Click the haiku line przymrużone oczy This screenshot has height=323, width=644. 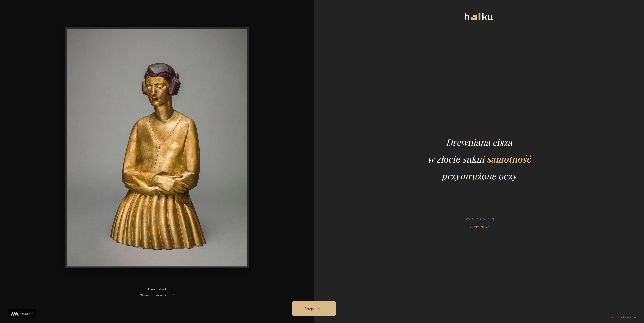(x=479, y=176)
